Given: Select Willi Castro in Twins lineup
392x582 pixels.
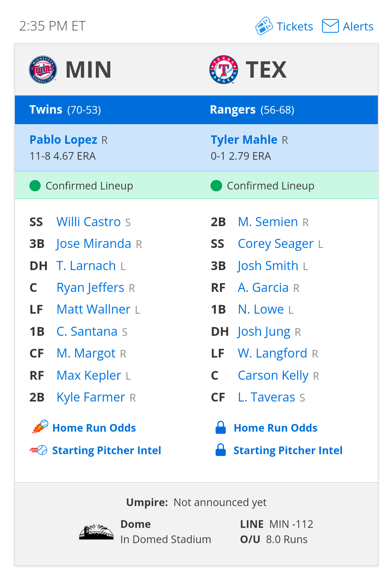Looking at the screenshot, I should 89,222.
